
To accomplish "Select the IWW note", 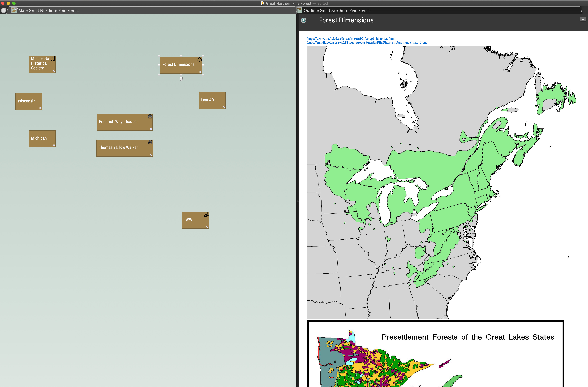I will (195, 220).
